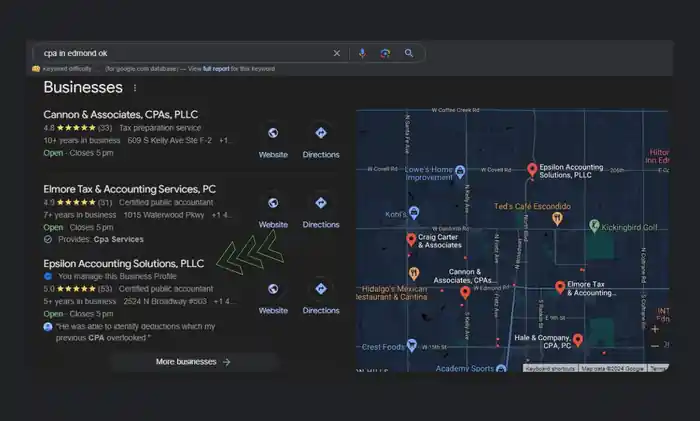The image size is (700, 421).
Task: Click Lowe's Home Improvement shopping marker
Action: click(x=460, y=171)
